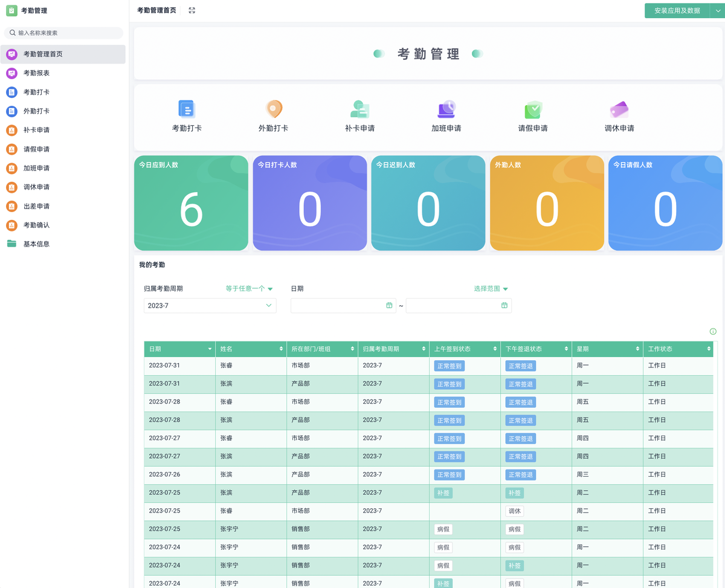Open the 请假申请 green check icon

point(533,109)
